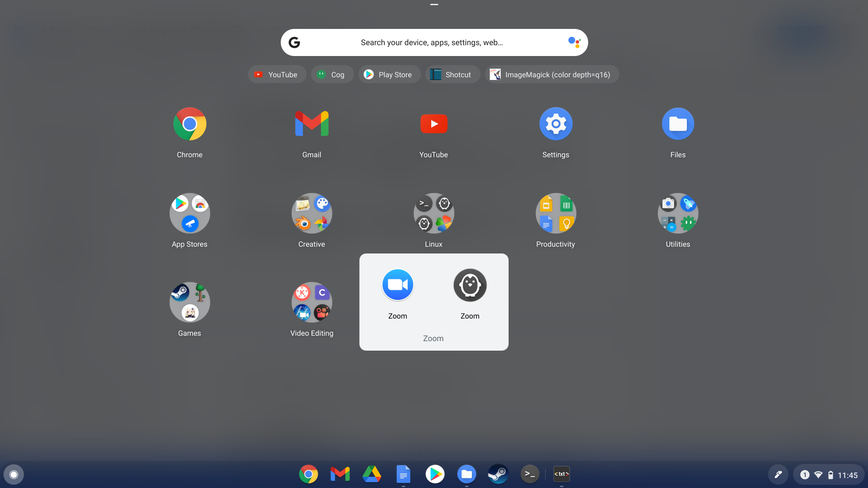The image size is (868, 488).
Task: Launch the blue Zoom camera app
Action: [x=398, y=285]
